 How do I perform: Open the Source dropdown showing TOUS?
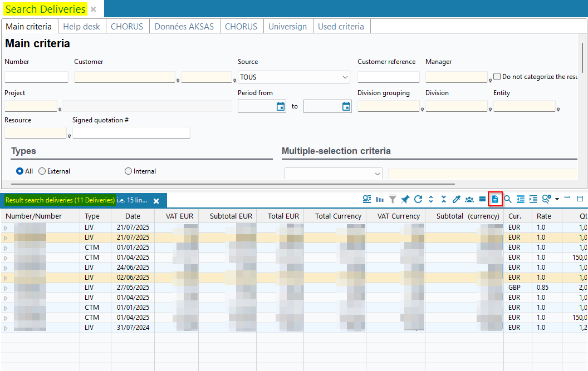pyautogui.click(x=293, y=77)
